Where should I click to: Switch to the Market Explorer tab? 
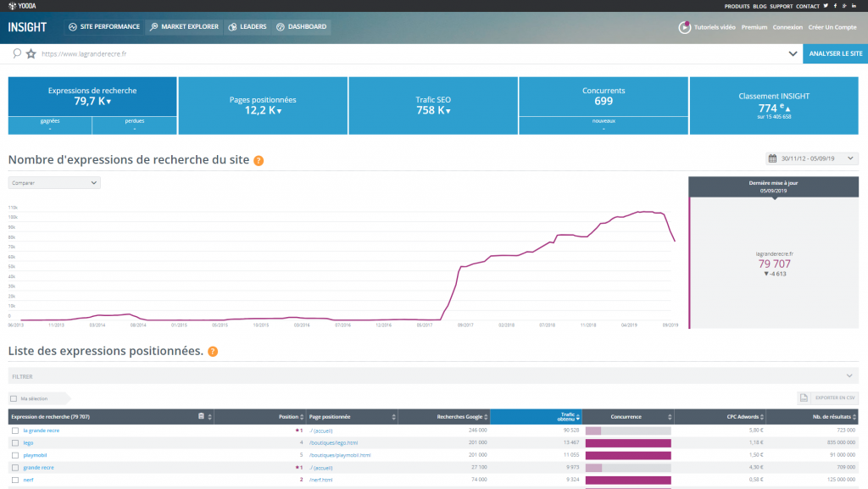pos(184,26)
